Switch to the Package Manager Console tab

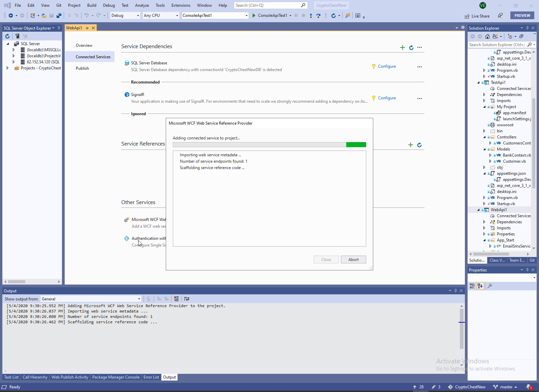click(116, 377)
